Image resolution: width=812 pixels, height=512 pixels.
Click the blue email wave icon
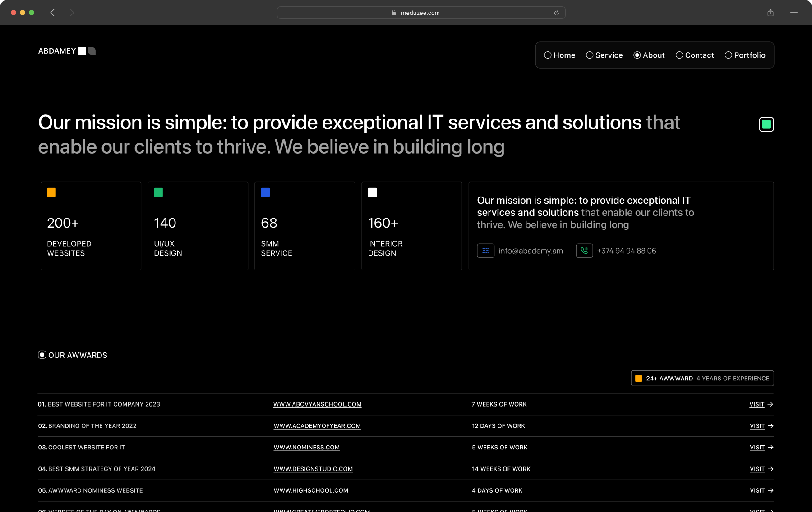pyautogui.click(x=485, y=251)
